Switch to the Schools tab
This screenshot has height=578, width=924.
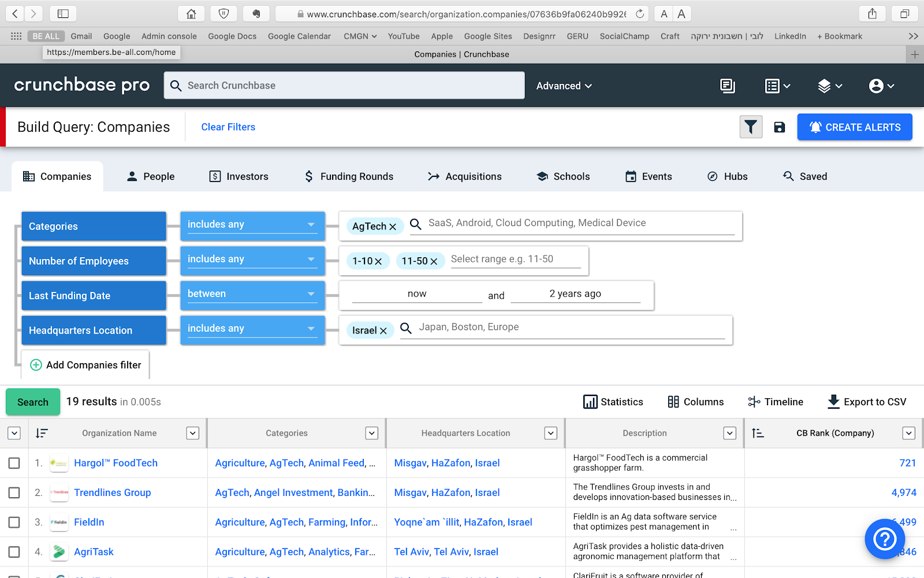pyautogui.click(x=563, y=176)
